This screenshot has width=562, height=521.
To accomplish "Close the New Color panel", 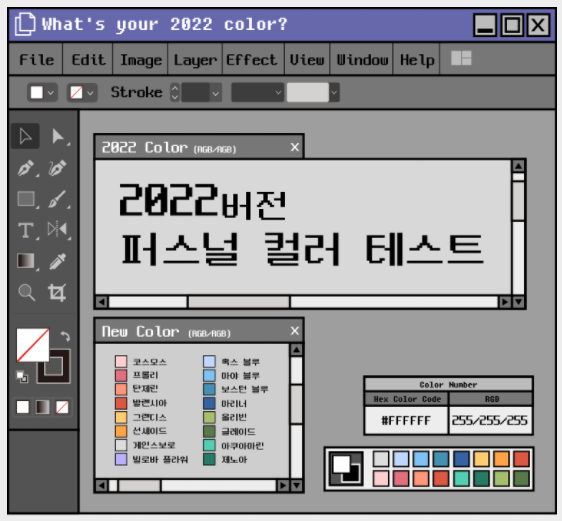I will tap(295, 331).
